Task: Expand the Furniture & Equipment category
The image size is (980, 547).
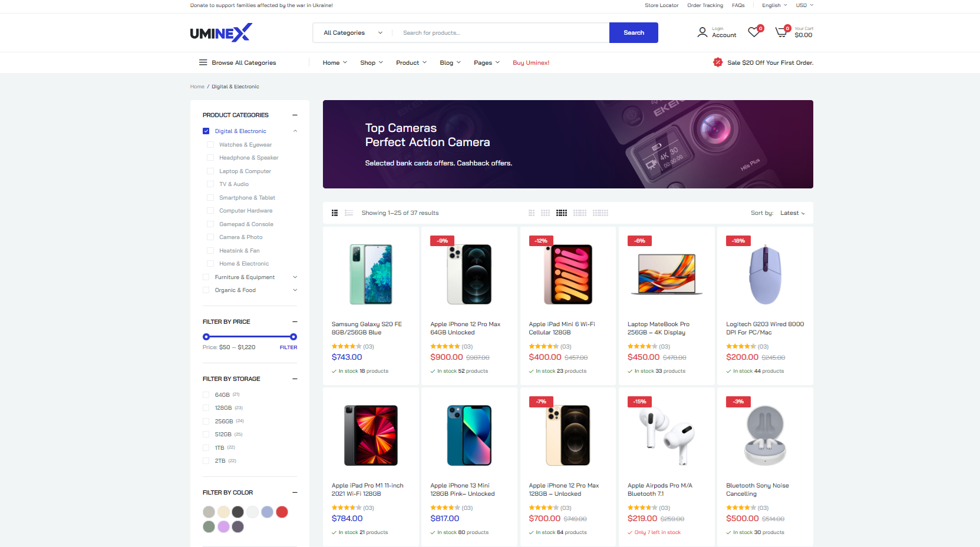Action: [x=295, y=277]
